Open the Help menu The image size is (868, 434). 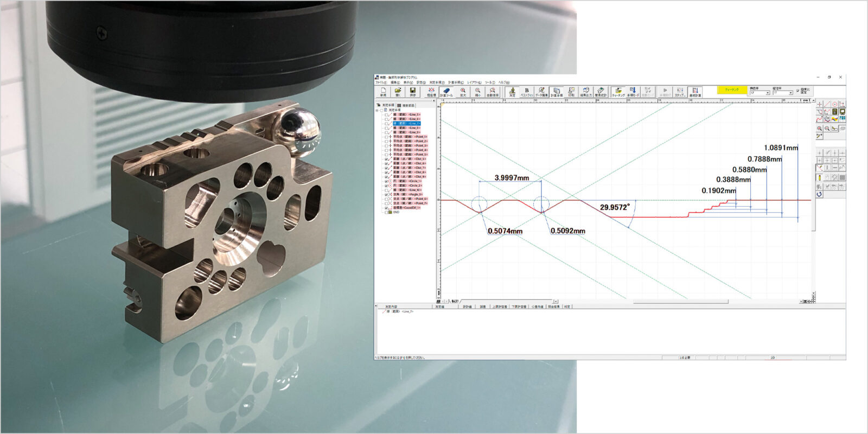pyautogui.click(x=504, y=82)
